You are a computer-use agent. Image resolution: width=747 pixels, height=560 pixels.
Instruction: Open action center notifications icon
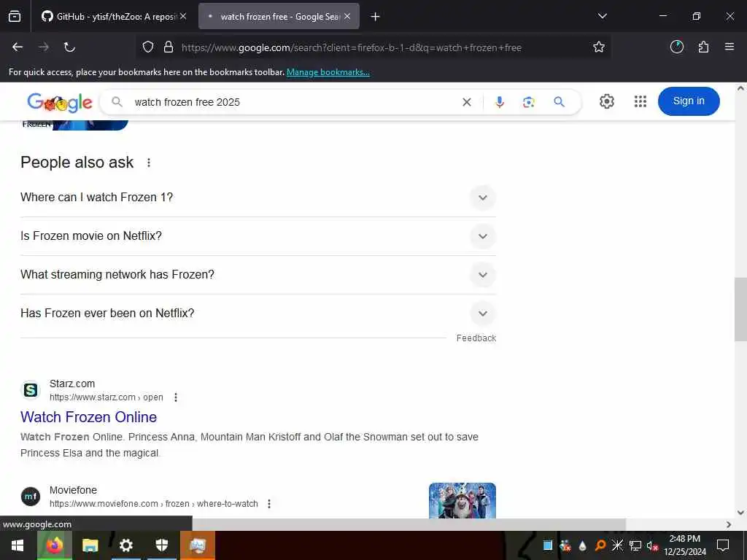(723, 545)
